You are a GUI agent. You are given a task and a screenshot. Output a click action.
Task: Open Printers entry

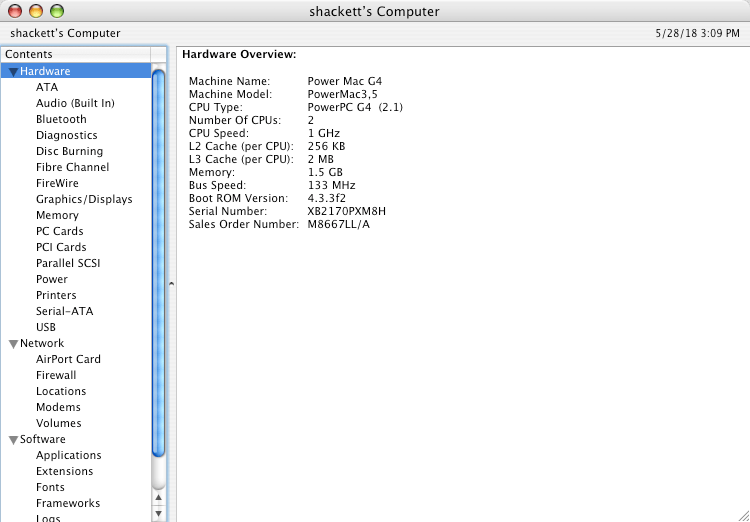[56, 295]
